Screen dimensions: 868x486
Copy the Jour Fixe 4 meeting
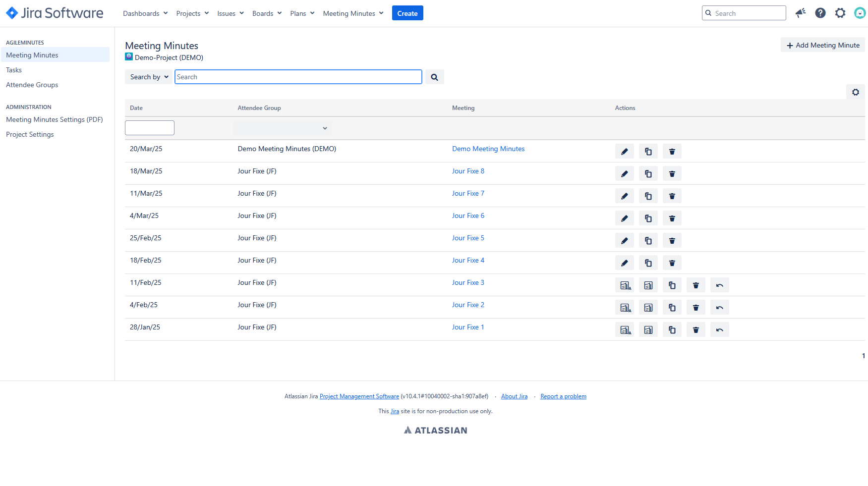click(648, 263)
